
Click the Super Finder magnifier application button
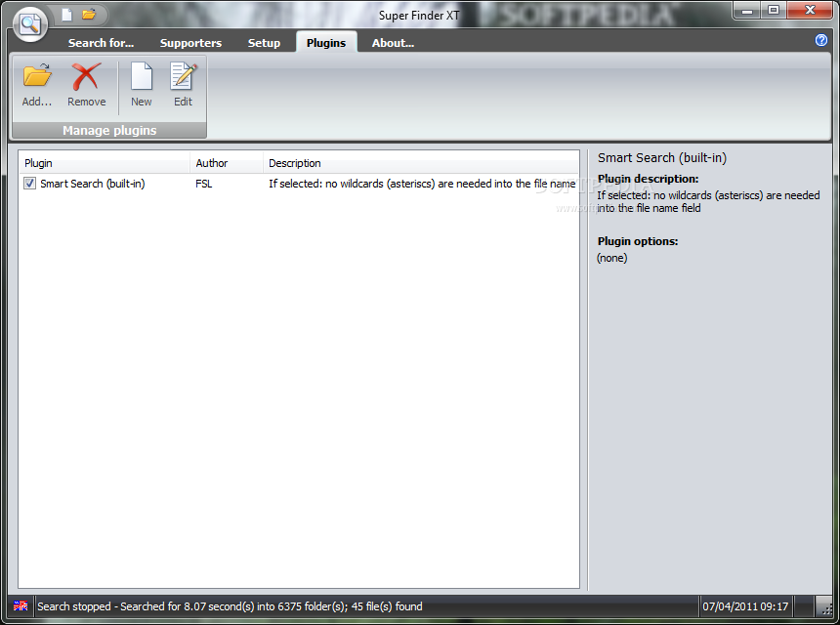point(30,24)
